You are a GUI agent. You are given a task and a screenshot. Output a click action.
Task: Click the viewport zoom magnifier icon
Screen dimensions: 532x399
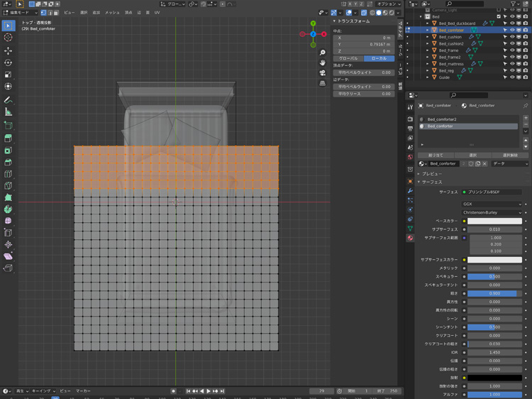(323, 53)
